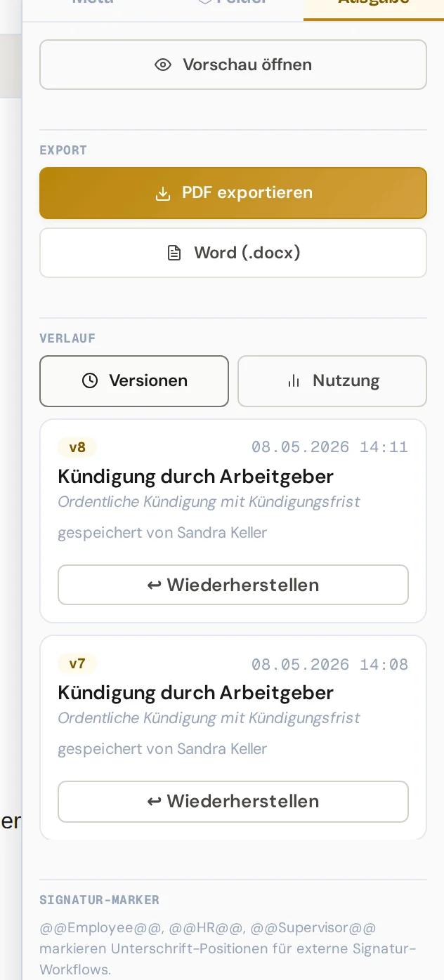Click title Kündigung durch Arbeitgeber in v7 card
This screenshot has width=444, height=980.
tap(195, 693)
